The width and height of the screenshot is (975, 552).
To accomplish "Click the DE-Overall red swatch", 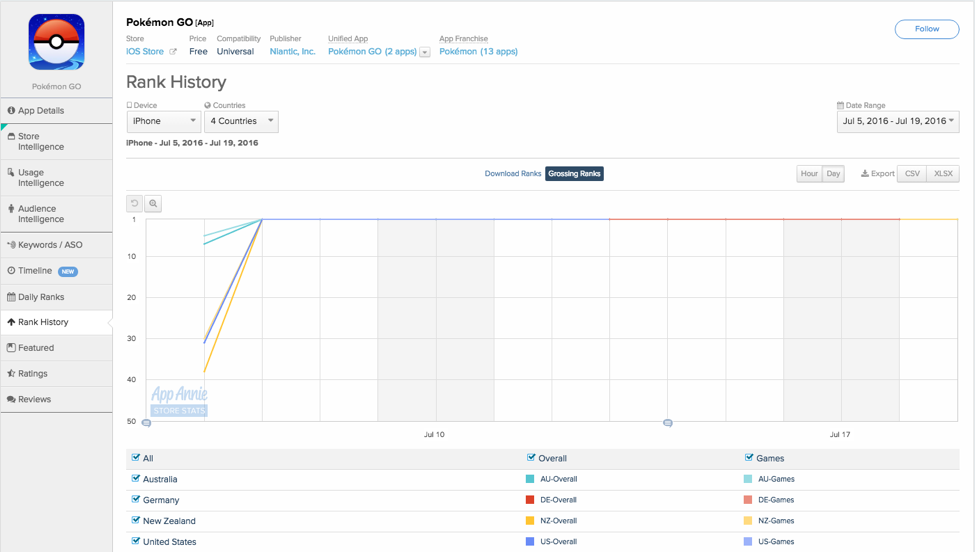I will 530,500.
